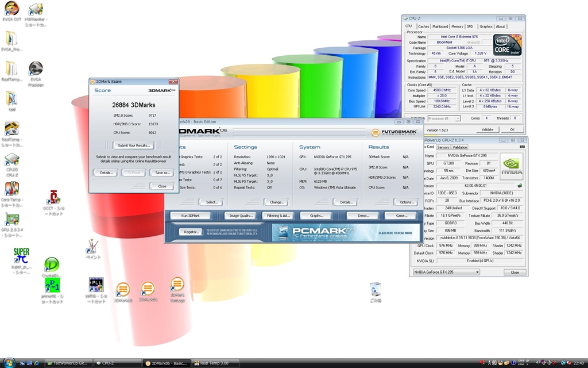The image size is (588, 368).
Task: Open Filtering & AA settings
Action: tap(278, 216)
